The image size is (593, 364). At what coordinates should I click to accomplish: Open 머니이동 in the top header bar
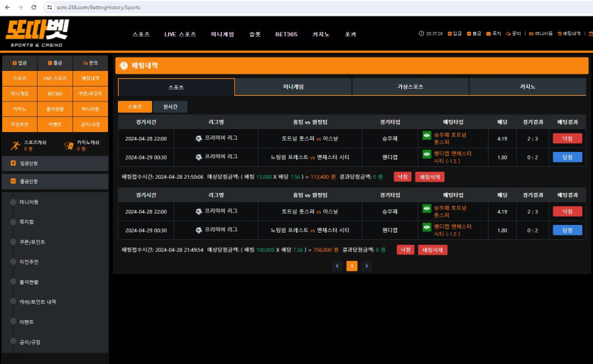coord(541,33)
